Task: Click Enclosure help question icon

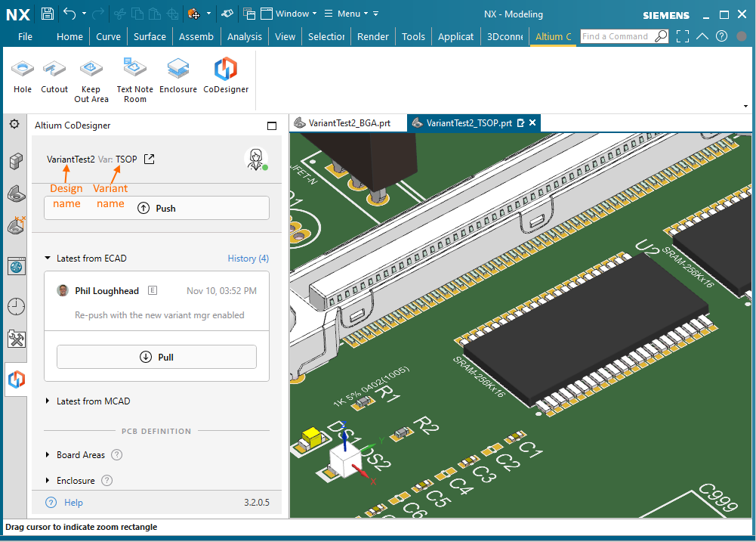Action: [107, 480]
